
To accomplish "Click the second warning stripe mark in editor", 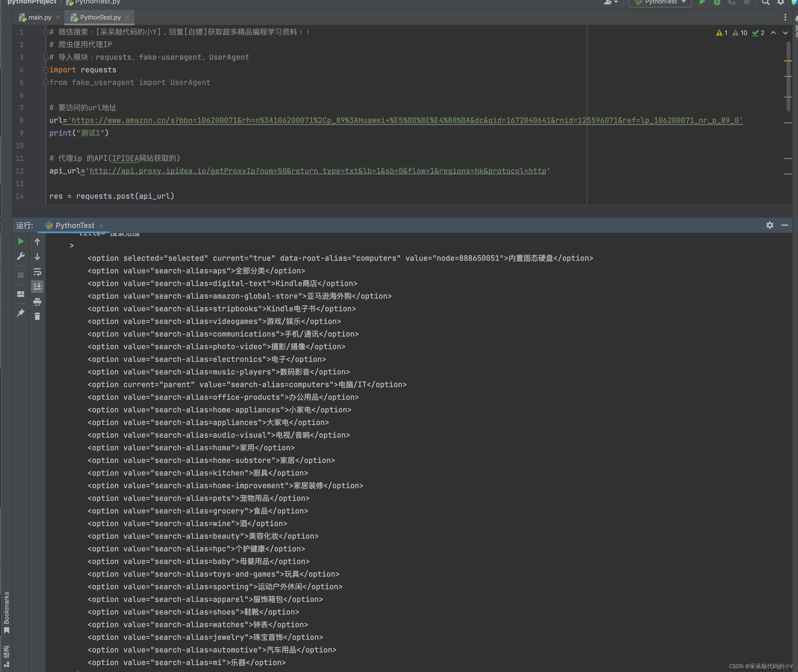I will click(x=788, y=77).
